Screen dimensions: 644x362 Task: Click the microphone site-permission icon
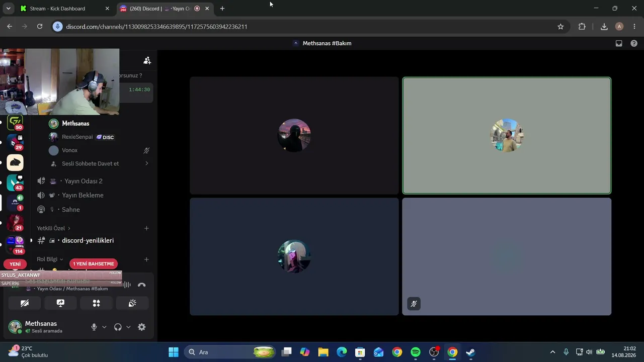point(58,27)
